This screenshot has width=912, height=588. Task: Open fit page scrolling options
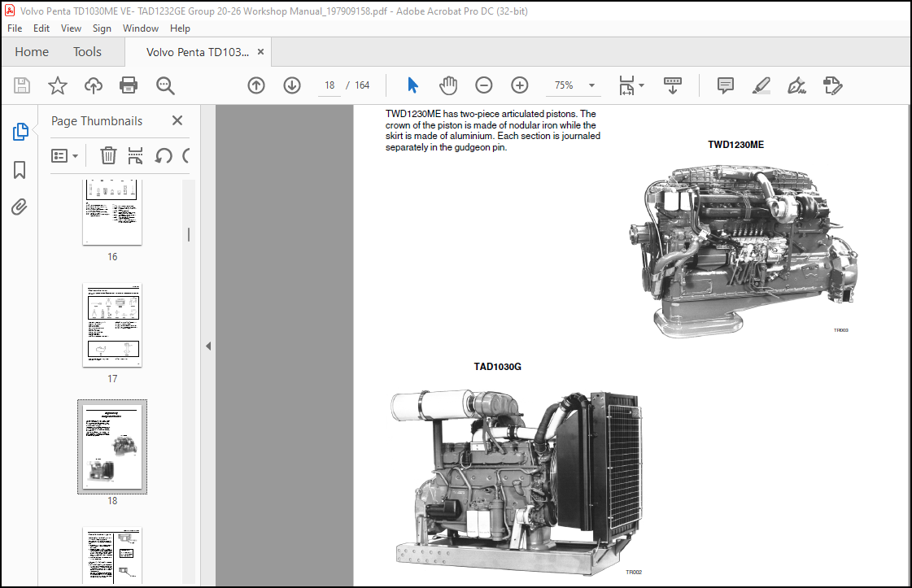(631, 85)
